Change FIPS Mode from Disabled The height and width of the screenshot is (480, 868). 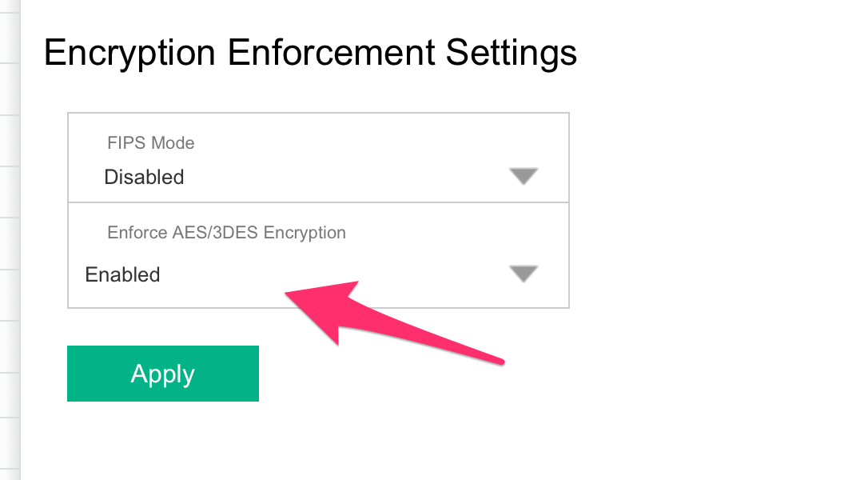point(318,158)
